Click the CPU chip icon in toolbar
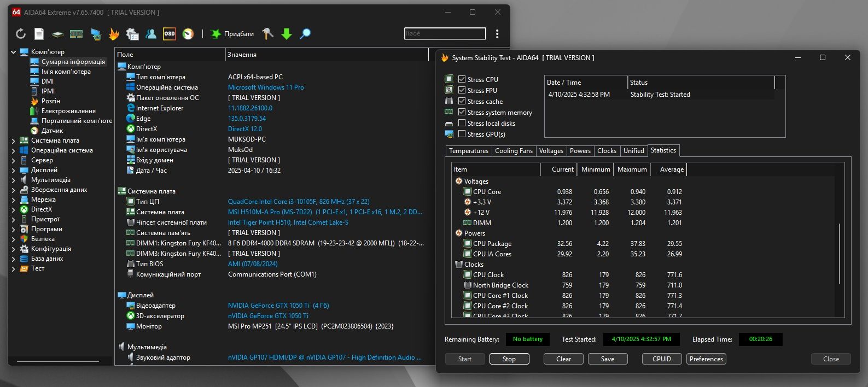 [x=57, y=34]
